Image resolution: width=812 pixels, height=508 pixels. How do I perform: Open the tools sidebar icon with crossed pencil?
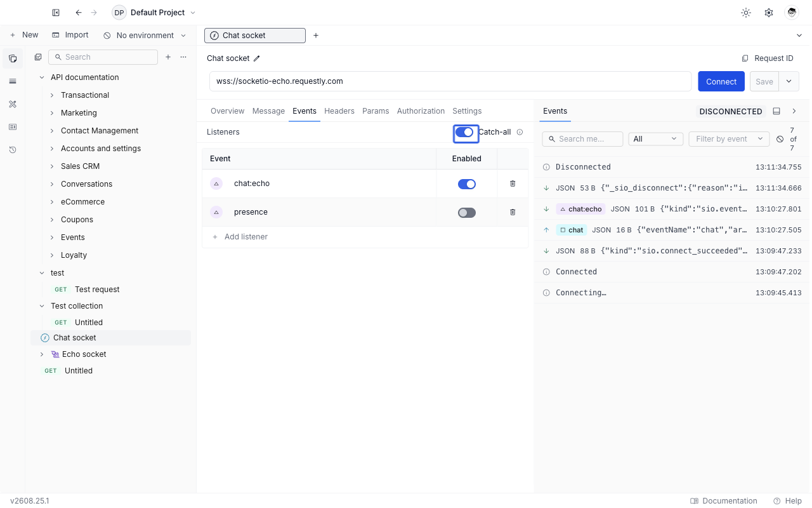pyautogui.click(x=13, y=104)
